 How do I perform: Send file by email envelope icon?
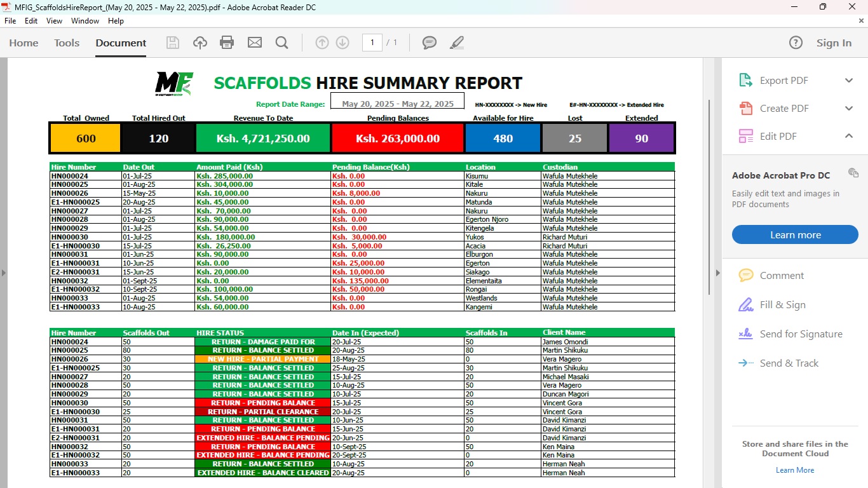pyautogui.click(x=255, y=43)
